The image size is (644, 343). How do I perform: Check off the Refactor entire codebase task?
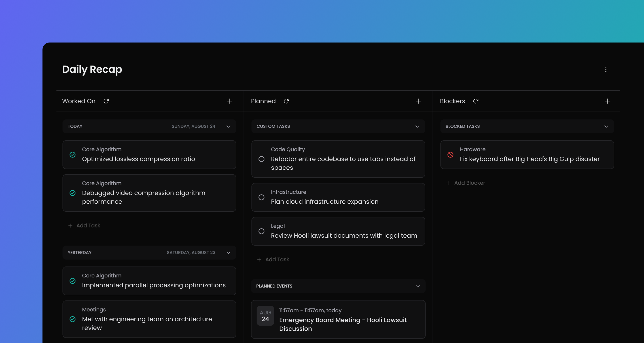tap(261, 159)
